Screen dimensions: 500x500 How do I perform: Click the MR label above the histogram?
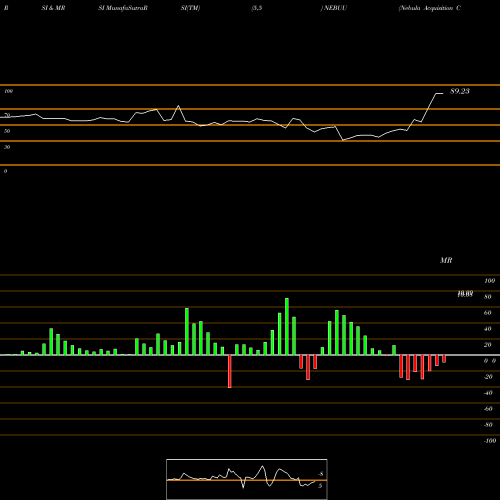(x=446, y=260)
